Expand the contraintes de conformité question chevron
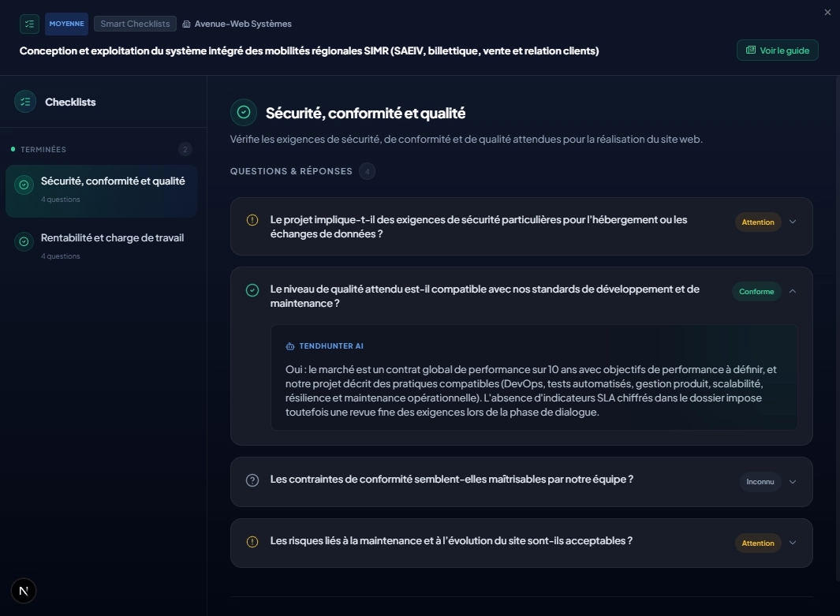840x616 pixels. [x=793, y=482]
